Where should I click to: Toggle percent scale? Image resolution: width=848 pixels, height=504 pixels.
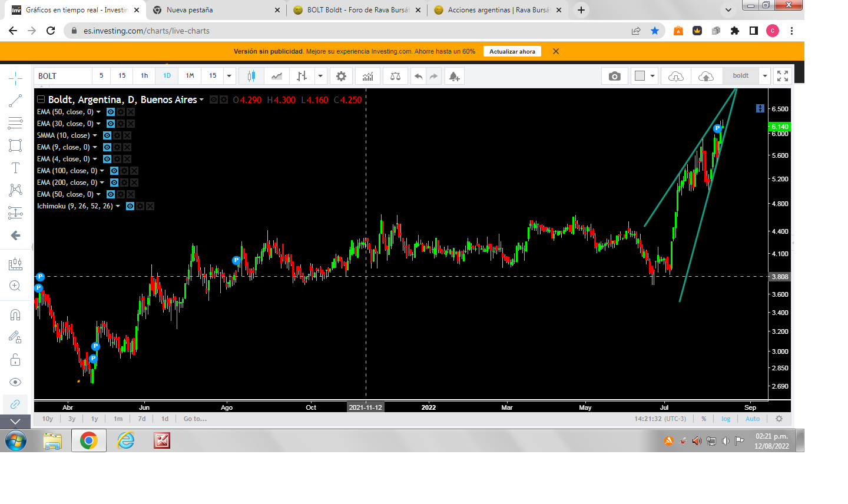click(x=704, y=419)
